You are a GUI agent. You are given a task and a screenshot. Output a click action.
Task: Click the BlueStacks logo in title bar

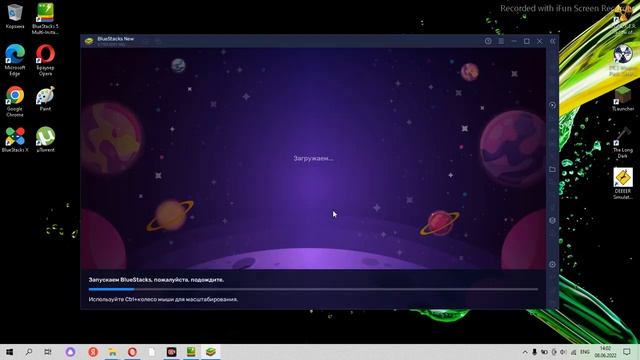tap(89, 41)
